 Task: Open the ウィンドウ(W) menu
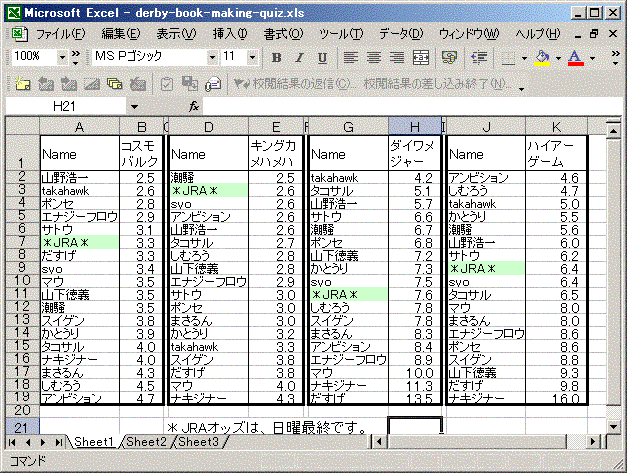pyautogui.click(x=469, y=34)
